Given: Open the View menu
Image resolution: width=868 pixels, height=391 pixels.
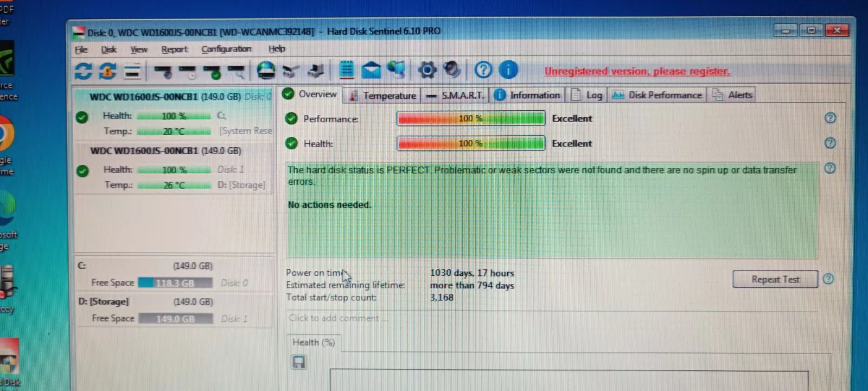Looking at the screenshot, I should point(139,49).
